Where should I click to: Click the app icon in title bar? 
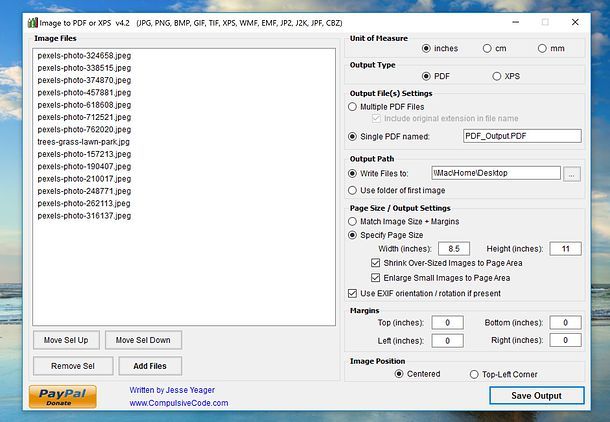click(33, 23)
